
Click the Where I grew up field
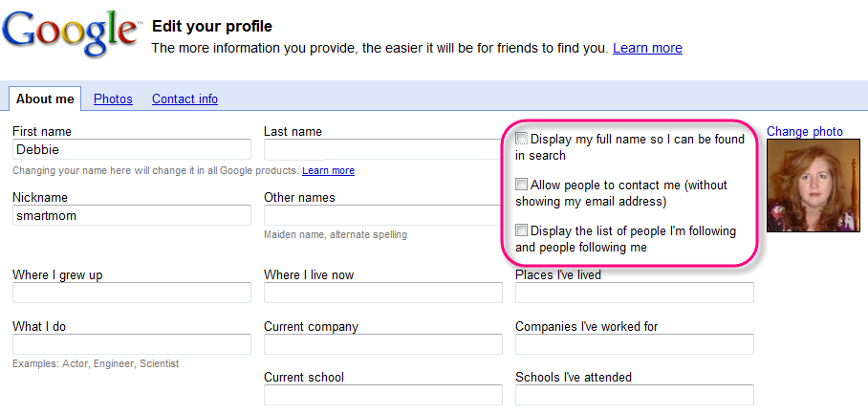click(x=131, y=293)
